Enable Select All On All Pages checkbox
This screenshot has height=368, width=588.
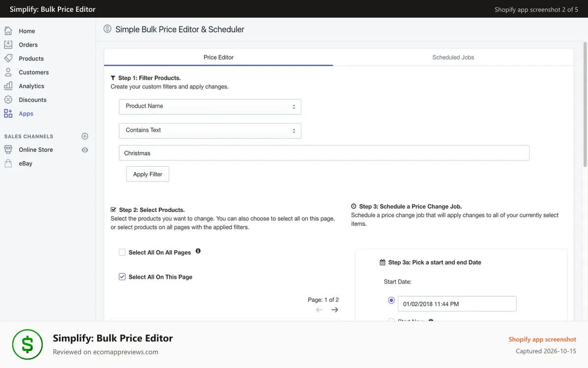tap(122, 252)
